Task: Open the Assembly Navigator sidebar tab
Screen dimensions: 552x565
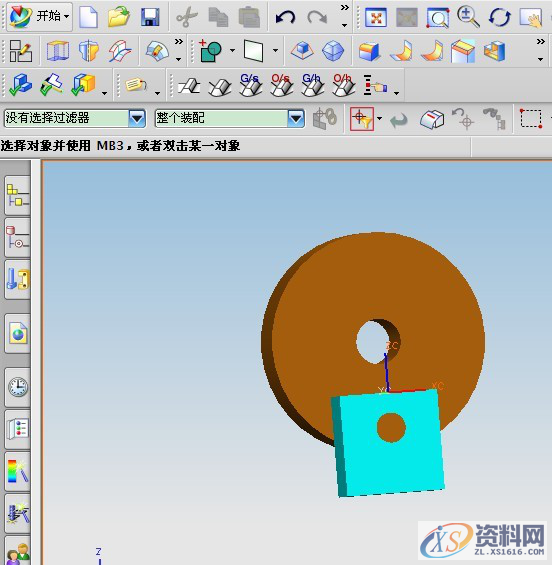Action: point(18,196)
